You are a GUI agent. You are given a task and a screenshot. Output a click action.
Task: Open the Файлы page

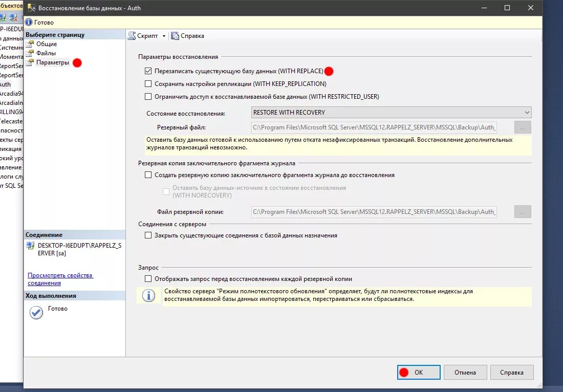click(x=46, y=53)
